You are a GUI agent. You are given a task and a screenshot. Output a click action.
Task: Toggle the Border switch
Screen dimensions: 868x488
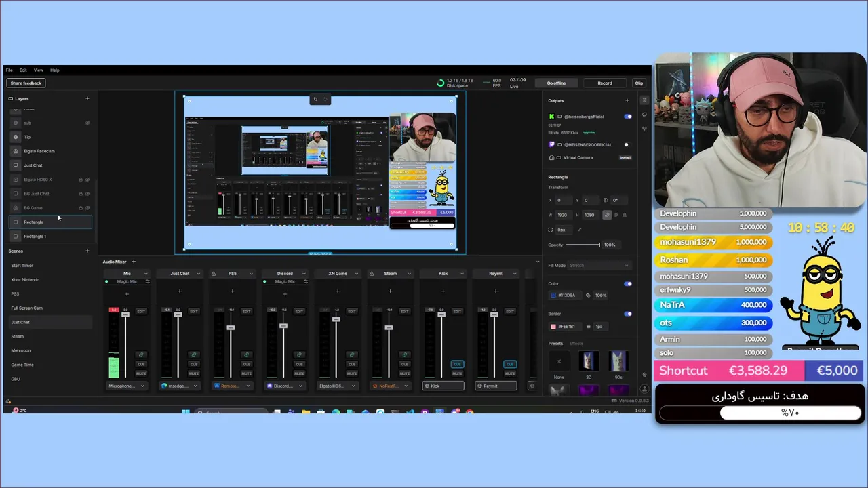coord(627,314)
